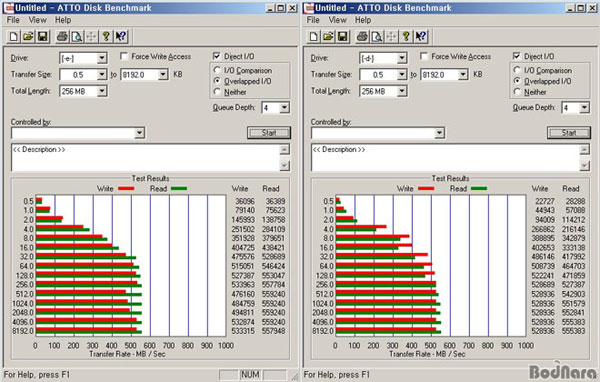
Task: Open Transfer Size 0.5 dropdown in left window
Action: click(x=102, y=75)
